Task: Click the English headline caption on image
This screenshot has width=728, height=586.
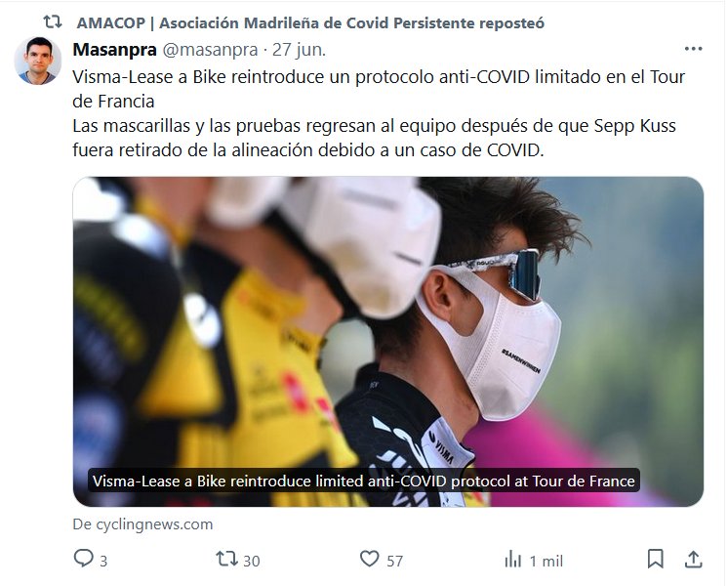Action: [364, 481]
